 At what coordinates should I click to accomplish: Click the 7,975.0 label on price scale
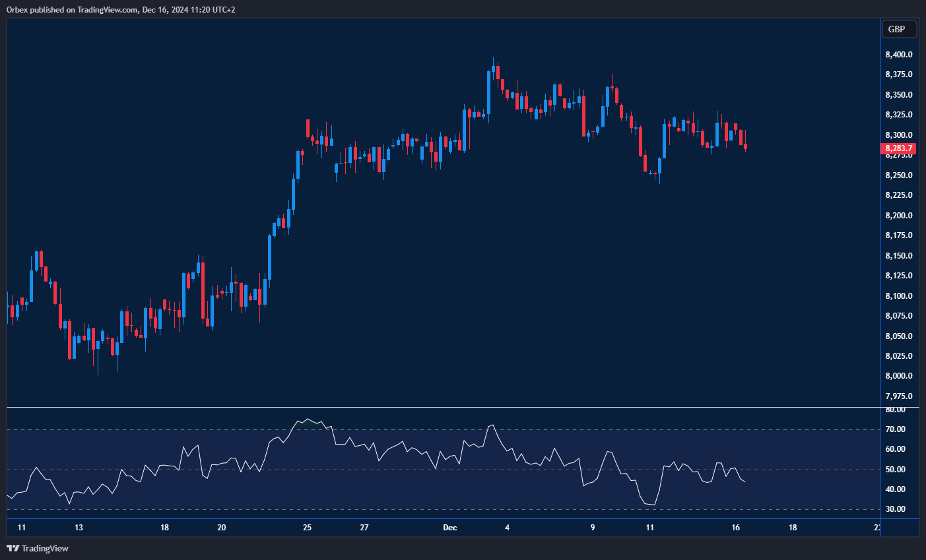898,396
